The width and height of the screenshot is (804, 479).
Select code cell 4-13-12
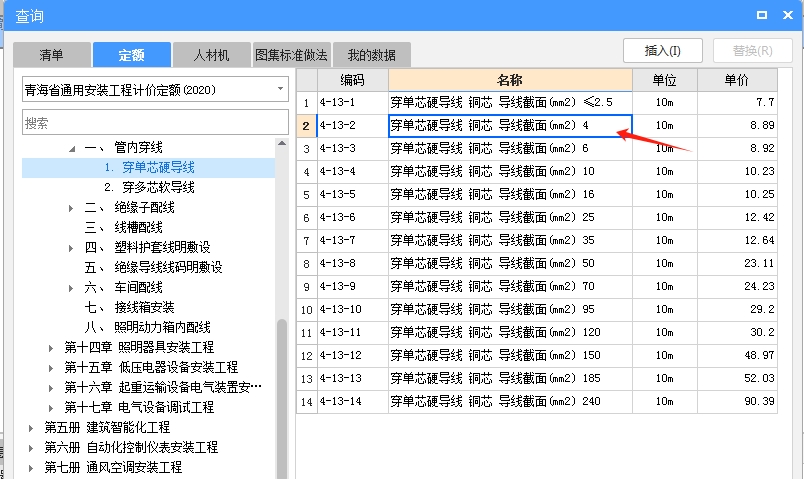click(353, 355)
